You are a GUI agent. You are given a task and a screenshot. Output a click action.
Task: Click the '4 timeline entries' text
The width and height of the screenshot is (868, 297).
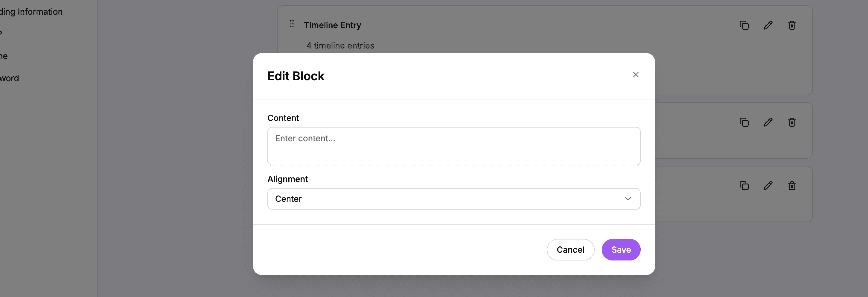click(x=340, y=46)
